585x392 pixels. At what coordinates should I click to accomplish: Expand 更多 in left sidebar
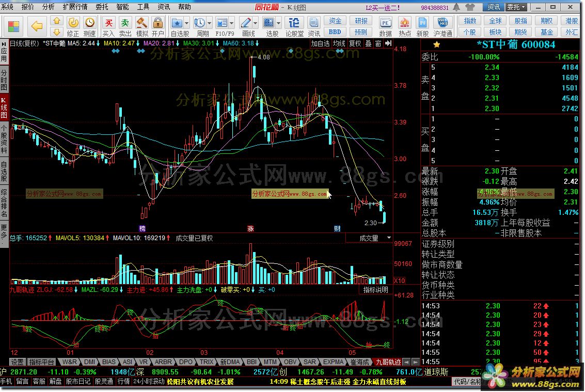[x=4, y=233]
